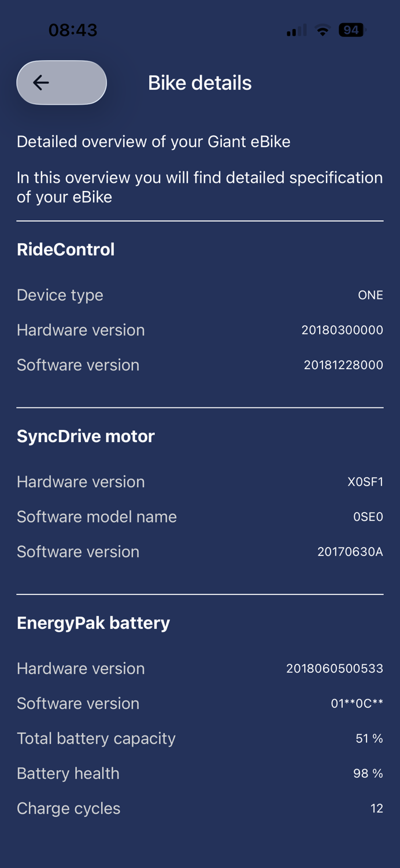Tap the Charge cycles row label
Viewport: 400px width, 868px height.
(69, 808)
